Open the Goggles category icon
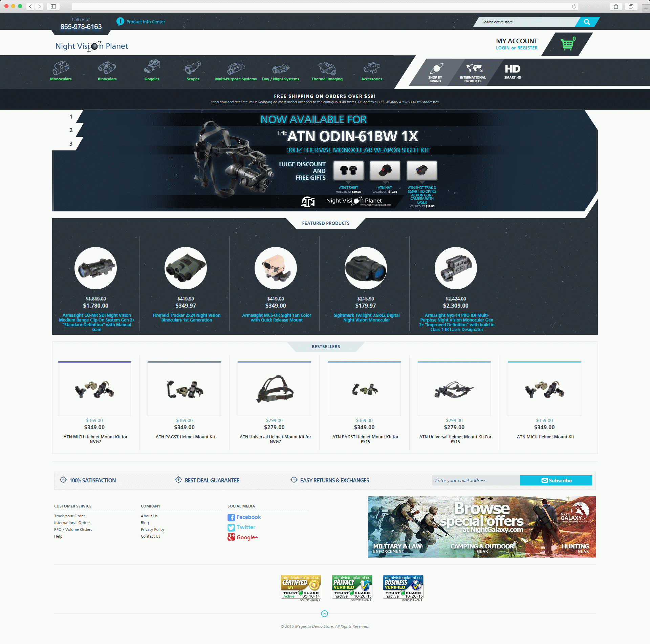The width and height of the screenshot is (650, 644). click(152, 66)
